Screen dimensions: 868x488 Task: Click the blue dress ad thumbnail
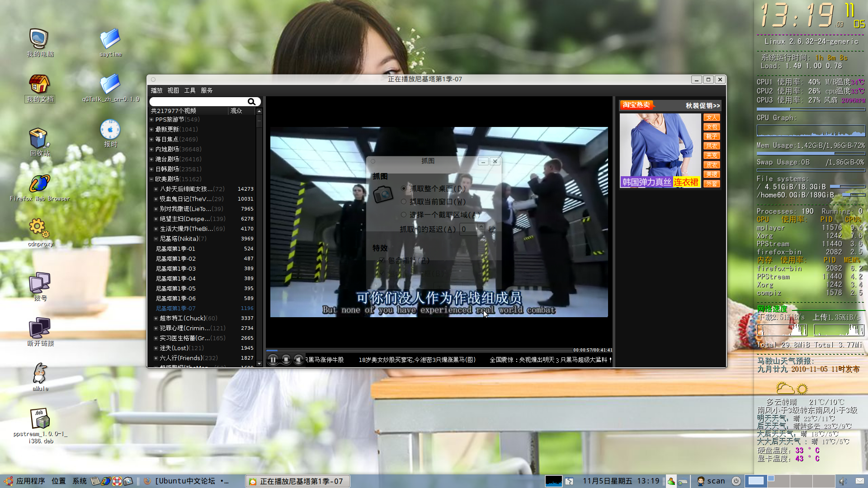pyautogui.click(x=660, y=150)
